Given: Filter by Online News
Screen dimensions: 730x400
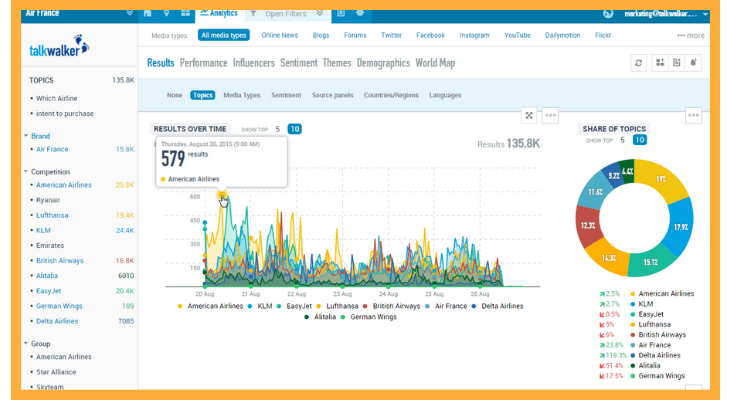Looking at the screenshot, I should coord(279,35).
